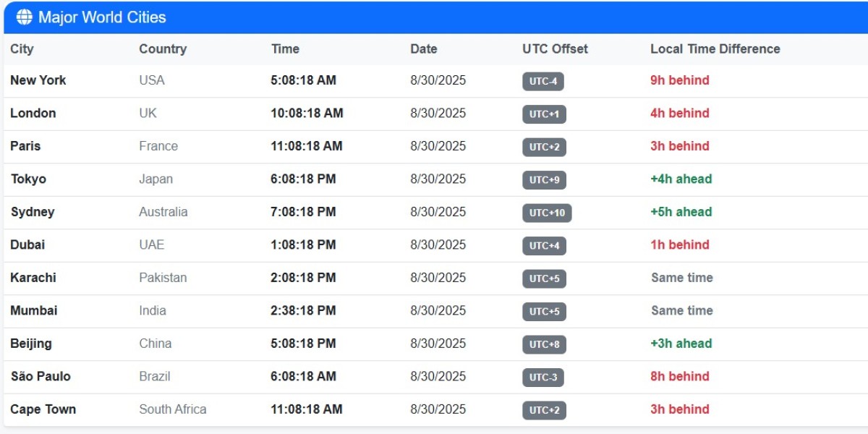868x434 pixels.
Task: Click the green +4h ahead text for Tokyo
Action: coord(681,179)
